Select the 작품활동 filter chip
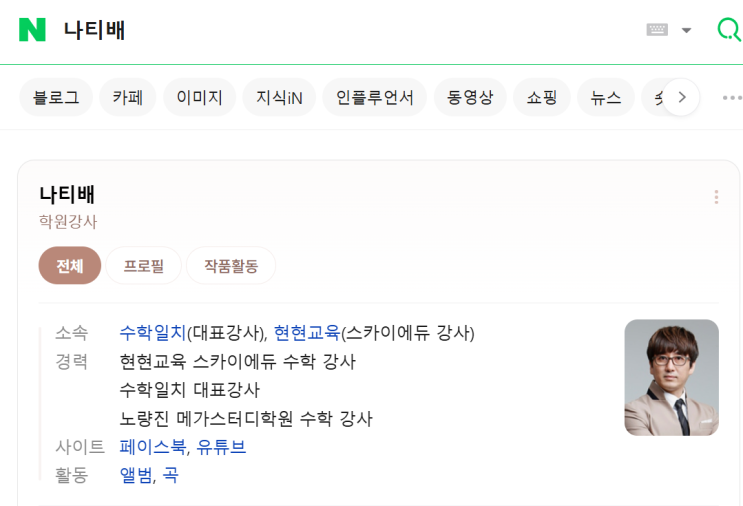 (x=231, y=266)
